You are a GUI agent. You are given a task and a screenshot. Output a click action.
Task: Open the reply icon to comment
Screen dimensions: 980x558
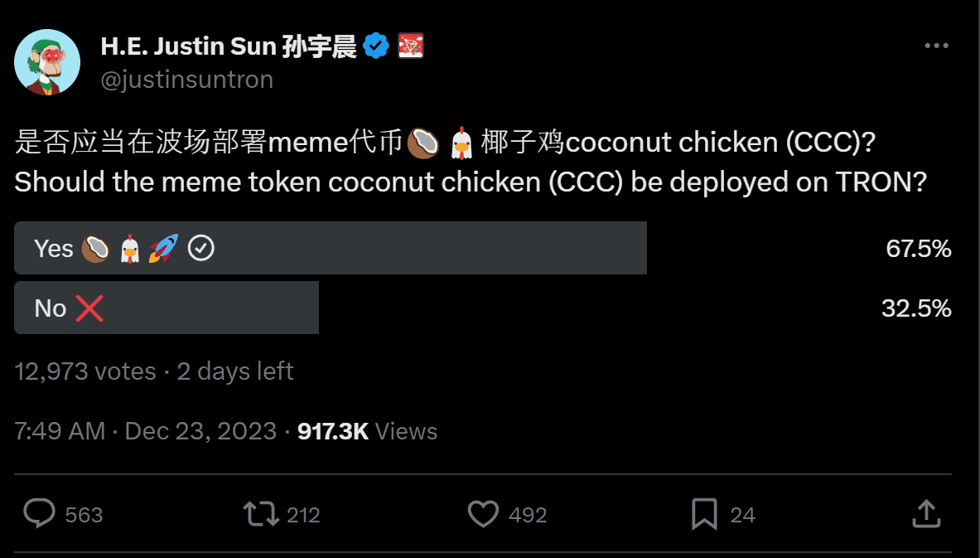pyautogui.click(x=39, y=514)
